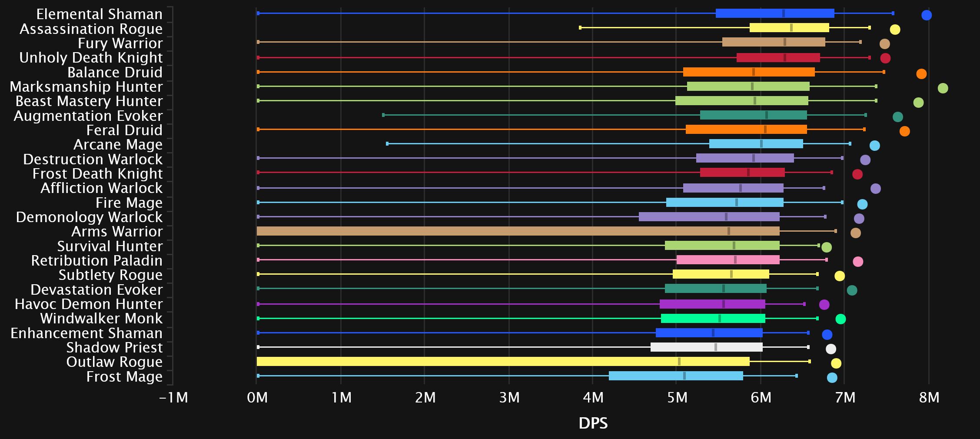This screenshot has width=980, height=439.
Task: Click the Outlaw Rogue yellow box bar
Action: (503, 362)
